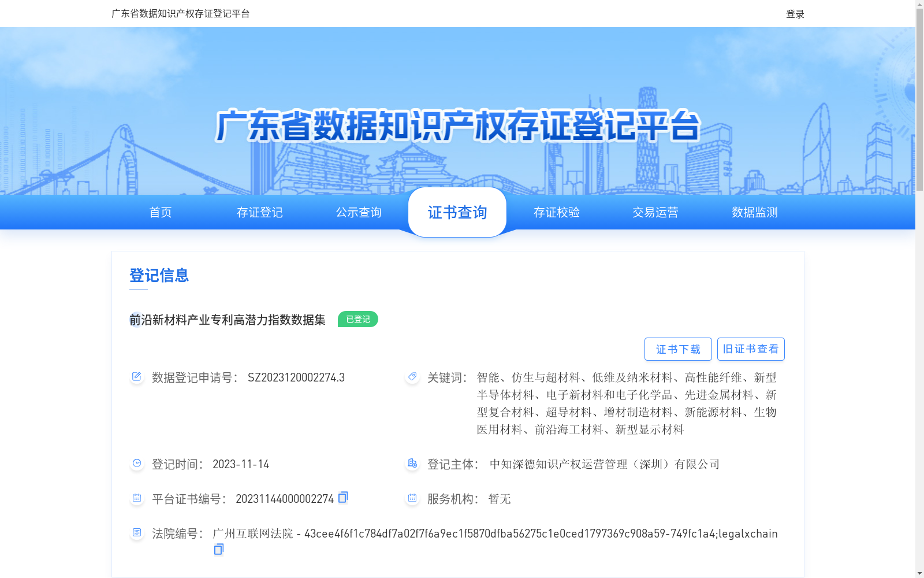924x578 pixels.
Task: Open the 首页 navigation tab
Action: (161, 212)
